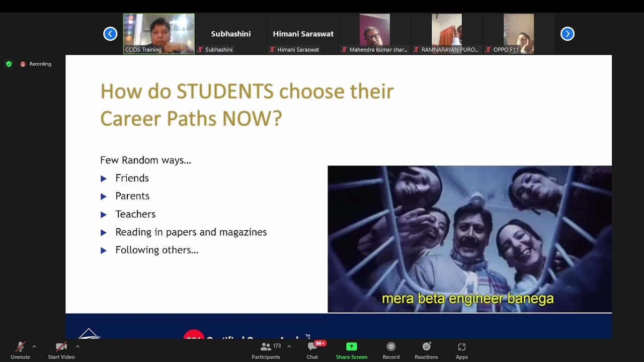Click the 'mera beta engineer banega' caption
Image resolution: width=644 pixels, height=362 pixels.
pyautogui.click(x=468, y=299)
